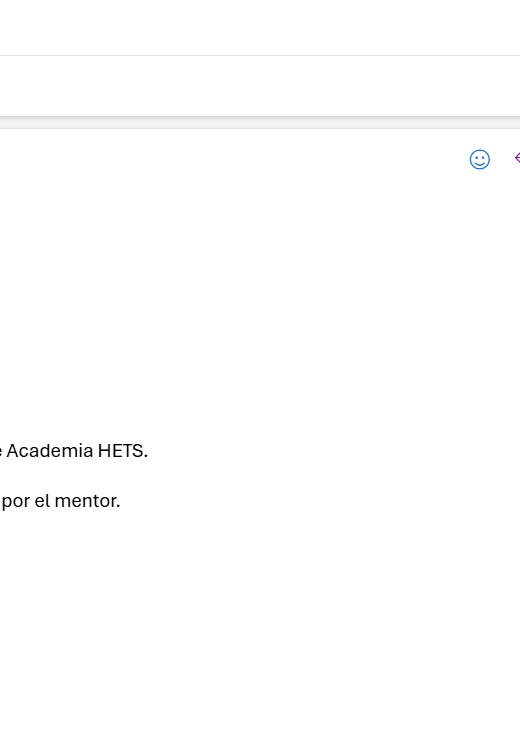Click the white band between divider and gray bar

[260, 86]
